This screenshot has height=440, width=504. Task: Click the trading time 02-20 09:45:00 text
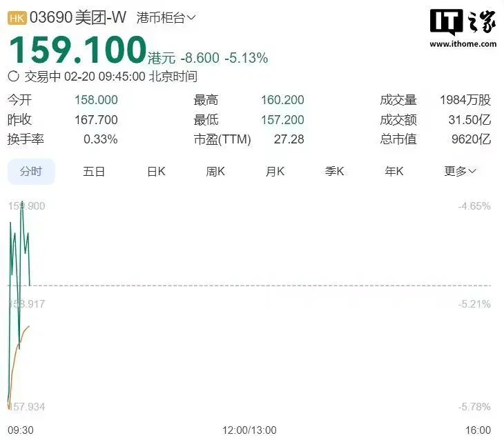click(x=105, y=77)
